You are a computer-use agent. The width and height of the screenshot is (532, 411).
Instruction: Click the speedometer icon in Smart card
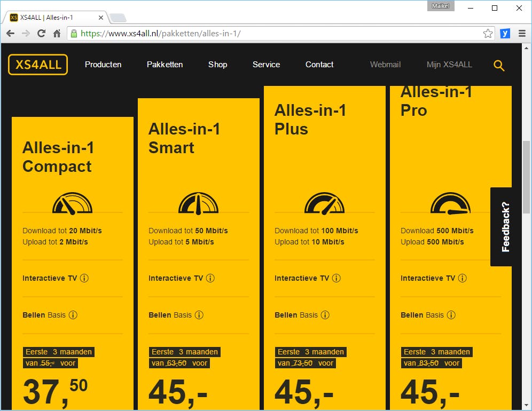pos(199,203)
